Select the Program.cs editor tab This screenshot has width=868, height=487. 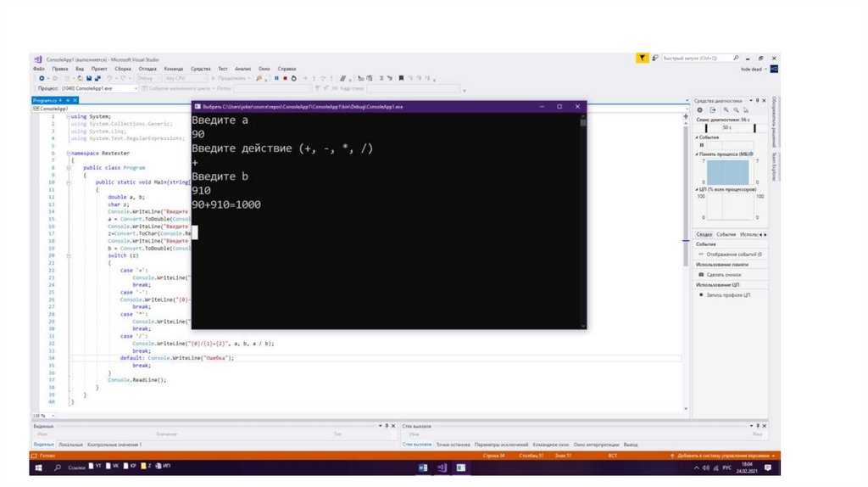pos(45,100)
